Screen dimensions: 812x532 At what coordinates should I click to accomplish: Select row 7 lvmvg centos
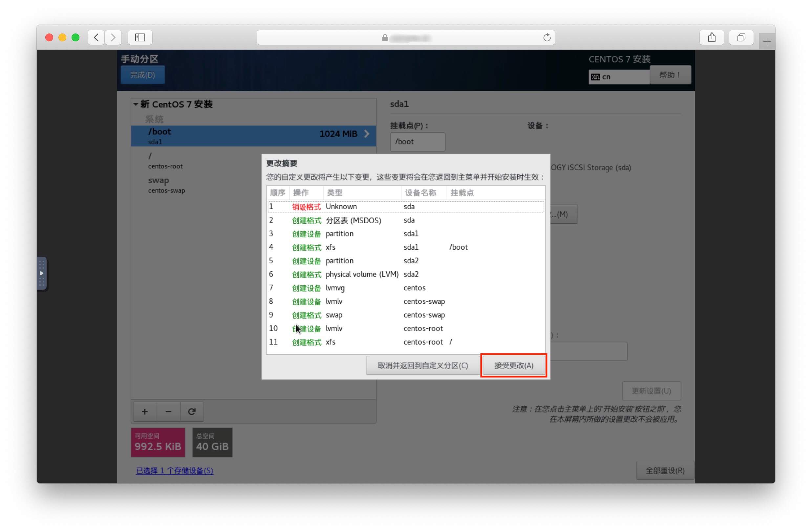406,288
